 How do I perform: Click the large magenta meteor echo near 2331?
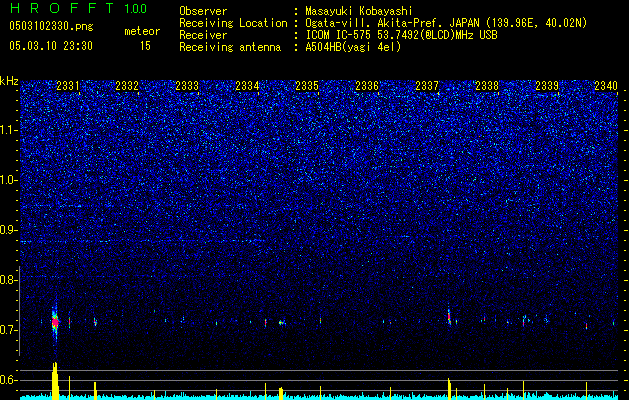point(55,321)
